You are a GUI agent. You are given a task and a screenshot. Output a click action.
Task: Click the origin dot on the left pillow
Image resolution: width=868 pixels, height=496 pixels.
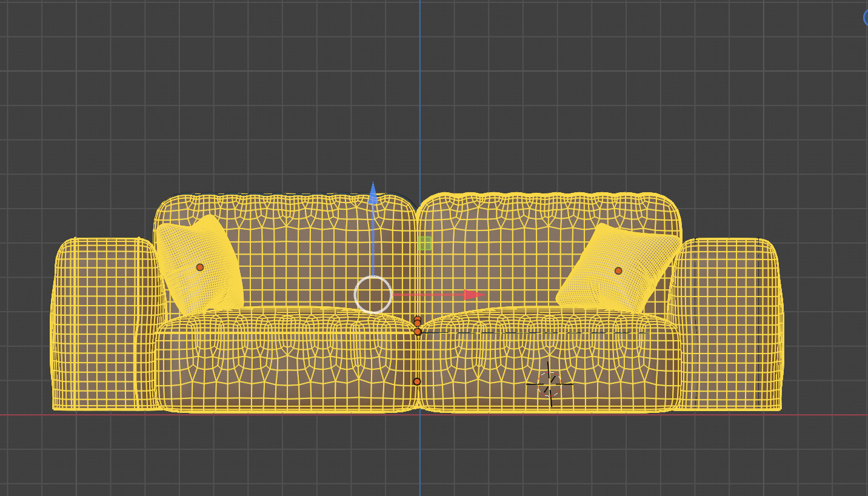[x=200, y=267]
